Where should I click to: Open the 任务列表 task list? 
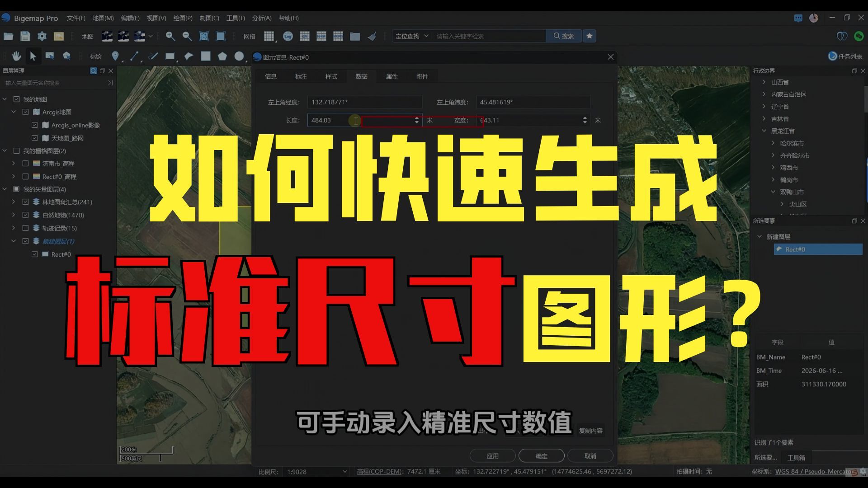[845, 56]
